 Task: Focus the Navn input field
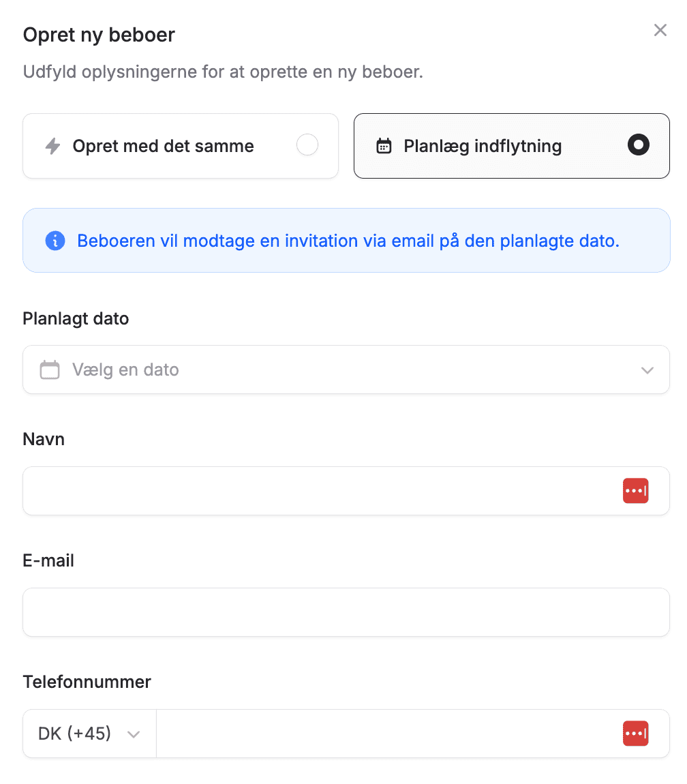tap(320, 491)
